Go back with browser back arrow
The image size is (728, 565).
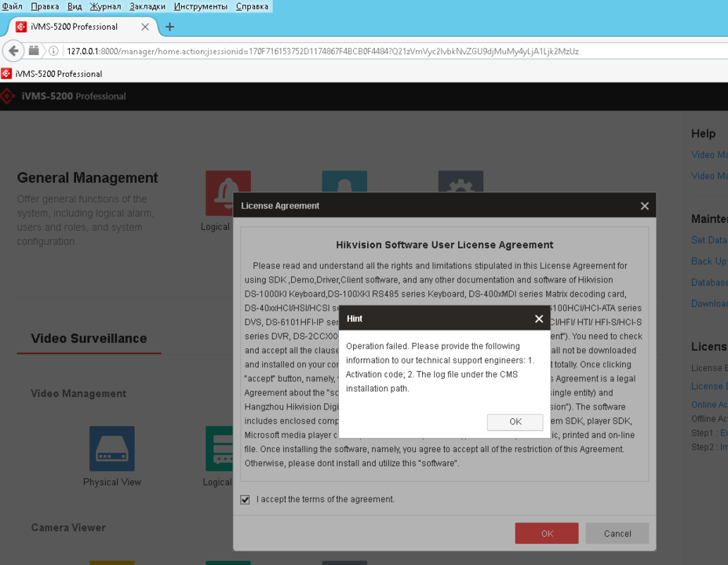coord(13,51)
